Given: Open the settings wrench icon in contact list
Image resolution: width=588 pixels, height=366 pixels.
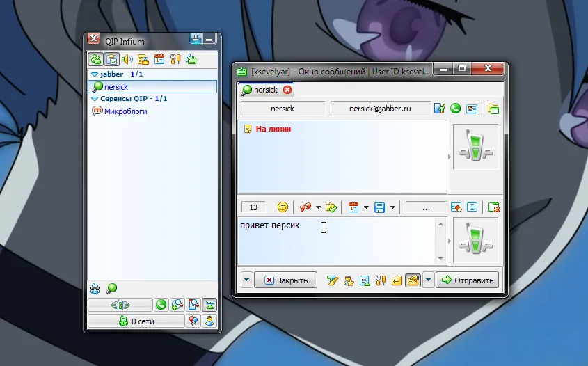Looking at the screenshot, I should pos(175,59).
